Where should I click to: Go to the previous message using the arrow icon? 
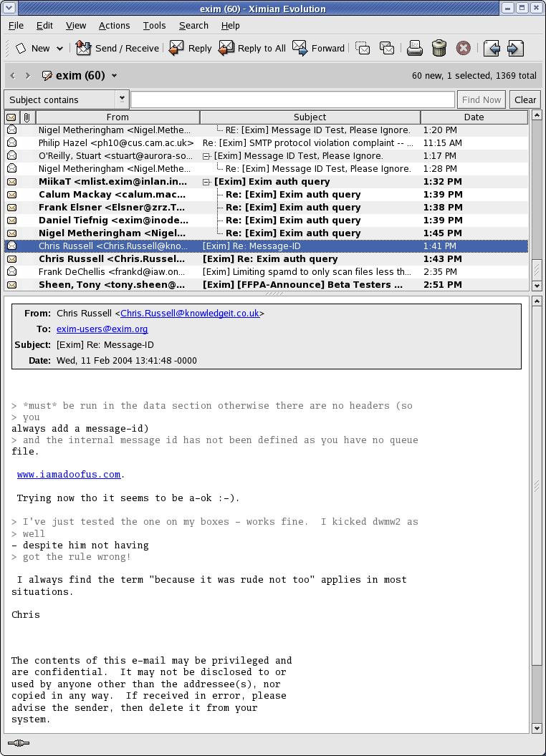[491, 48]
